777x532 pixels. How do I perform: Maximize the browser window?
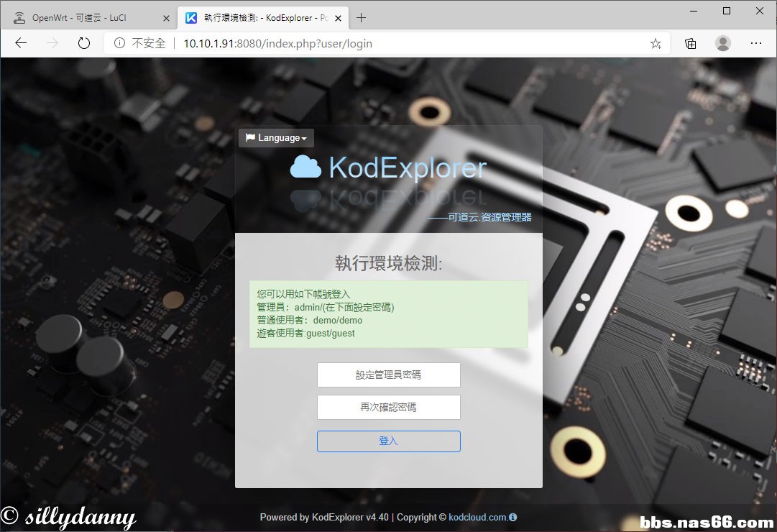pos(727,11)
